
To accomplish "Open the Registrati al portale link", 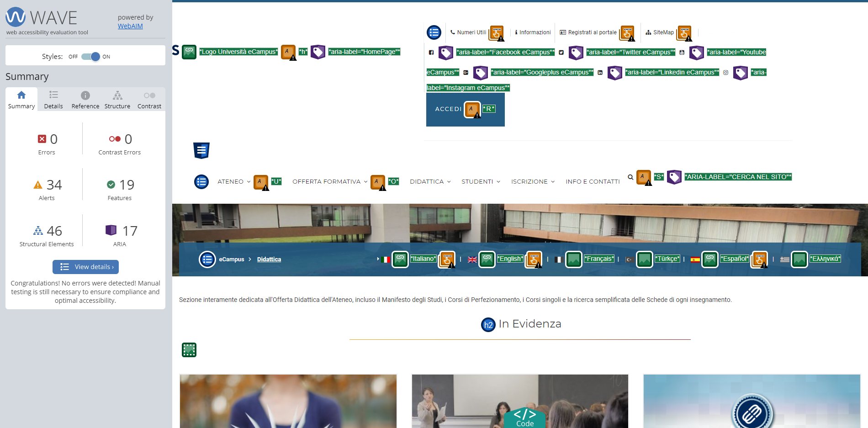I will pos(588,32).
